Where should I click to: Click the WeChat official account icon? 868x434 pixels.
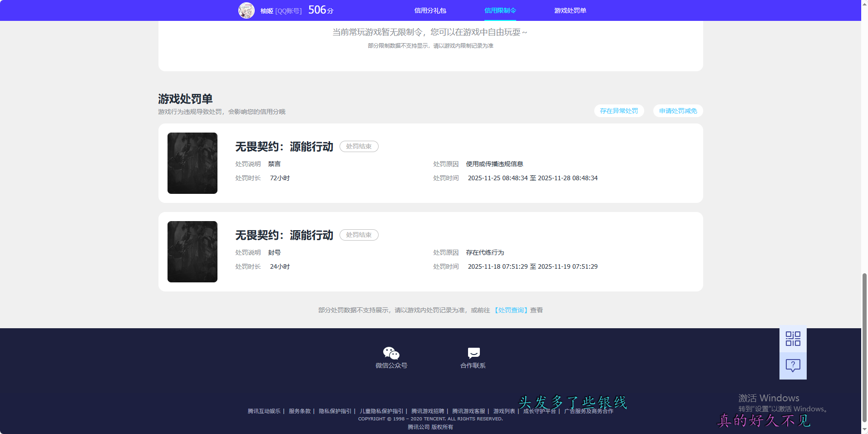coord(391,353)
